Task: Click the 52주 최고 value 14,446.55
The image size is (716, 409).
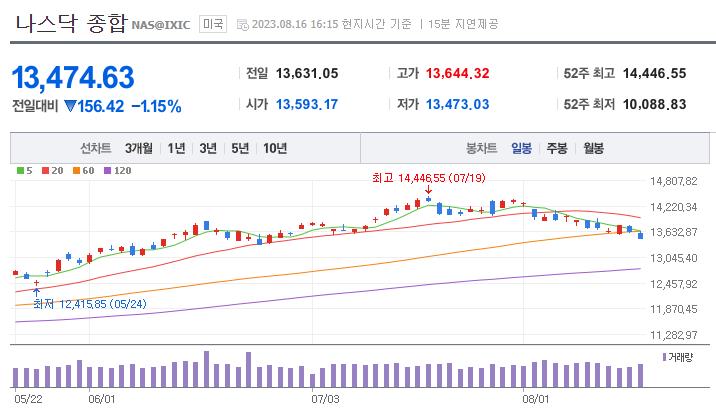Action: pyautogui.click(x=654, y=73)
